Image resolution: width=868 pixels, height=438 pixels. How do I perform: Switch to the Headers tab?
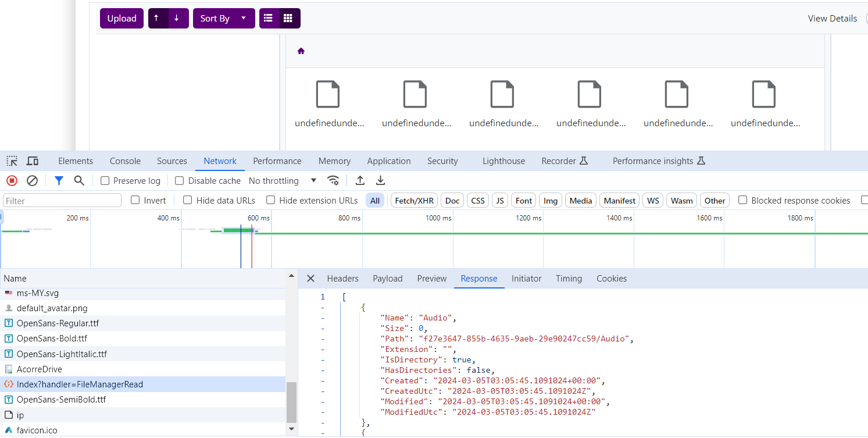[342, 279]
